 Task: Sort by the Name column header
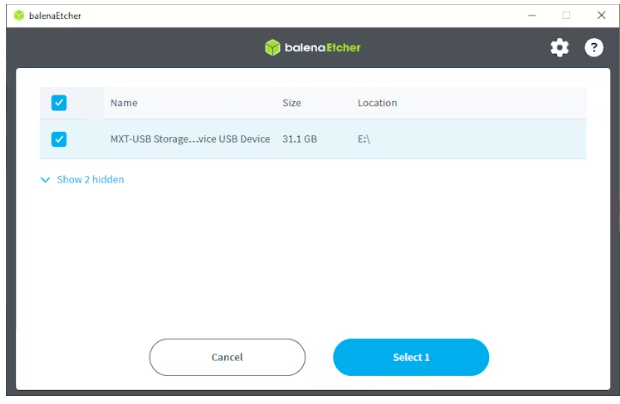[124, 103]
